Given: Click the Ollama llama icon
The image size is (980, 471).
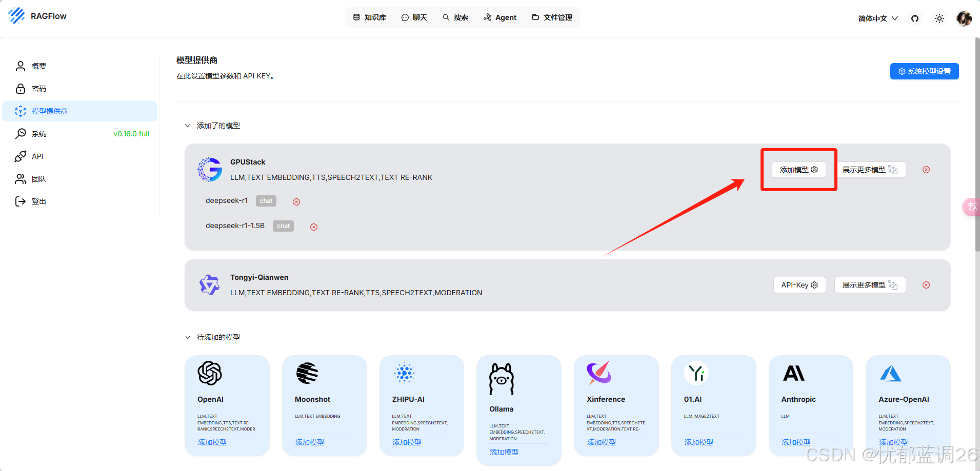Looking at the screenshot, I should 502,379.
